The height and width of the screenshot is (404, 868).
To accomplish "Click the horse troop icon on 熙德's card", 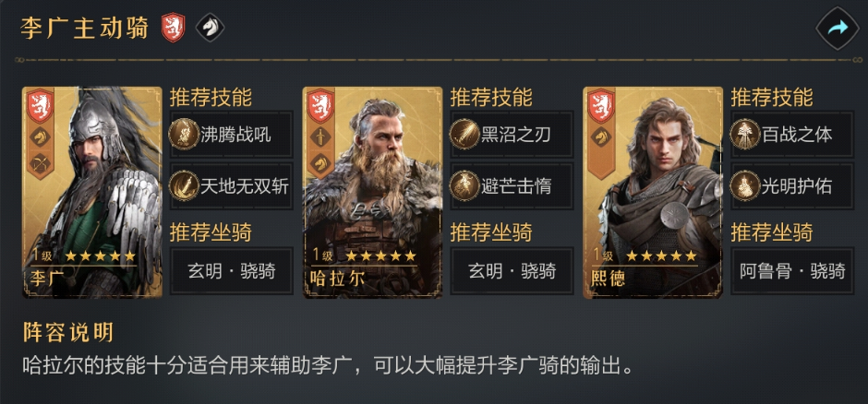I will click(601, 137).
